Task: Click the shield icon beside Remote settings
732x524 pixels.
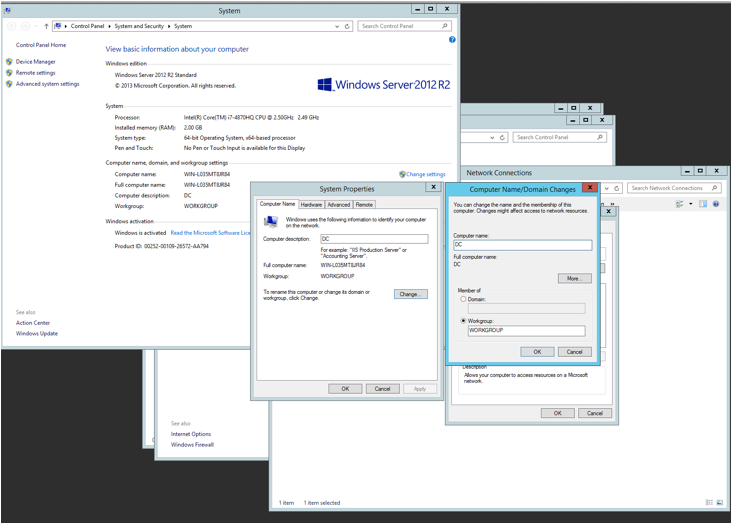Action: 9,73
